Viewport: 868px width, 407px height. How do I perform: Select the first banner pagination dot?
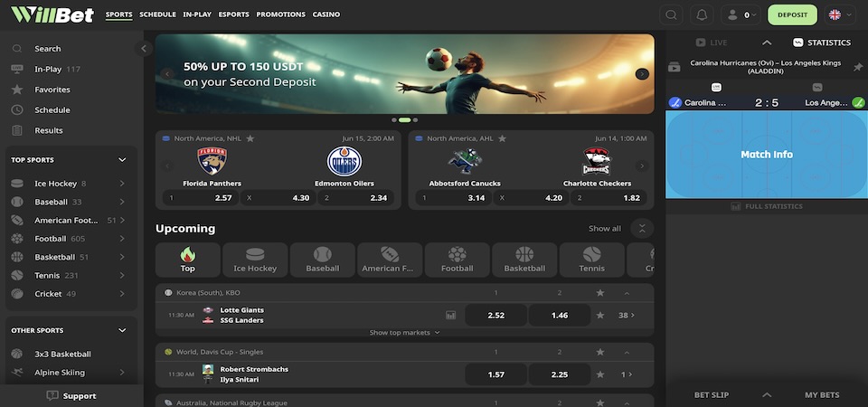[394, 119]
